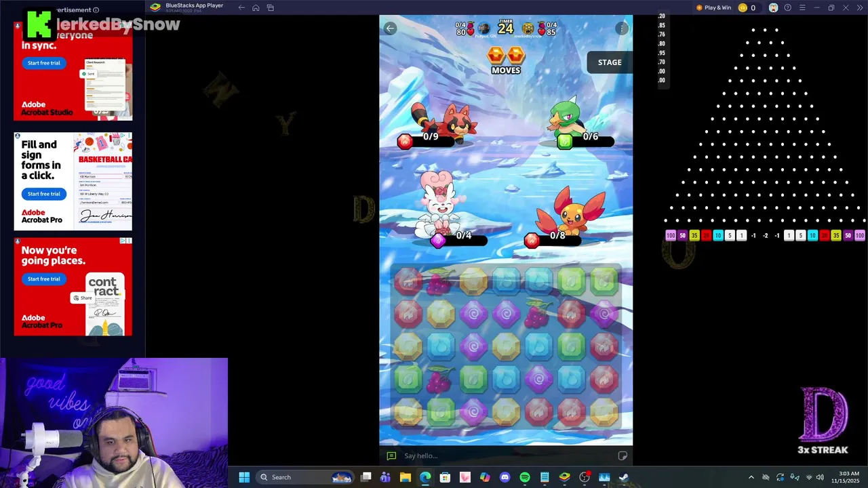Click the Share button in bottom Acrobat ad

(83, 298)
